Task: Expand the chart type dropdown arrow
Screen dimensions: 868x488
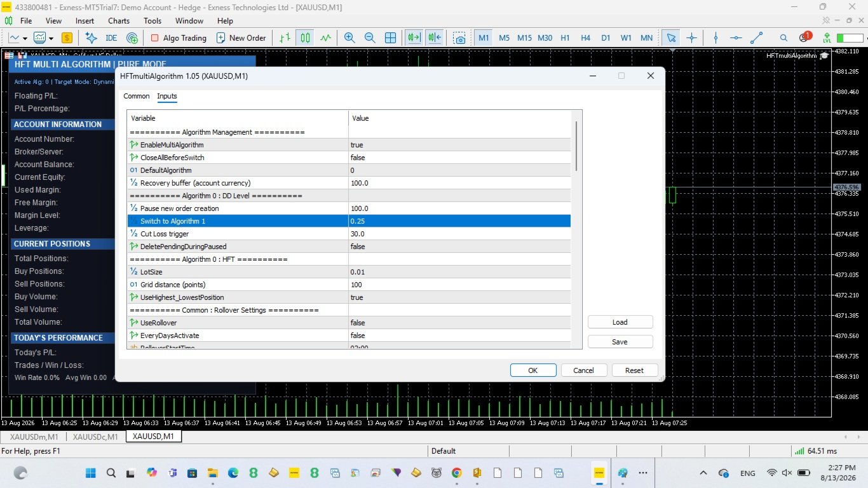Action: point(25,38)
